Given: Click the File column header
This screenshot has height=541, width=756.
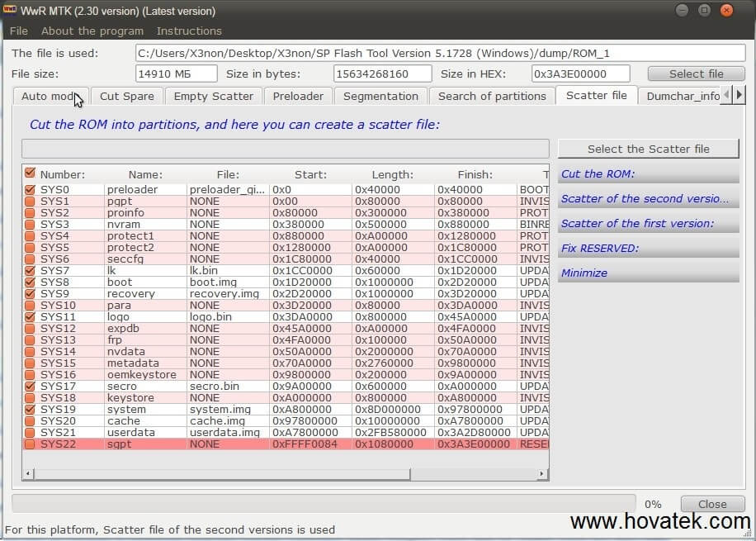Looking at the screenshot, I should pos(228,174).
